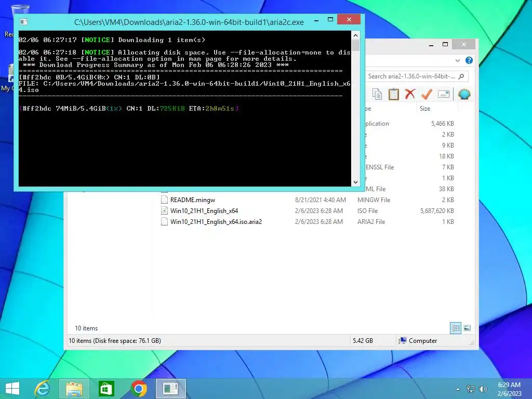Maximize the aria2c console window

click(x=330, y=20)
